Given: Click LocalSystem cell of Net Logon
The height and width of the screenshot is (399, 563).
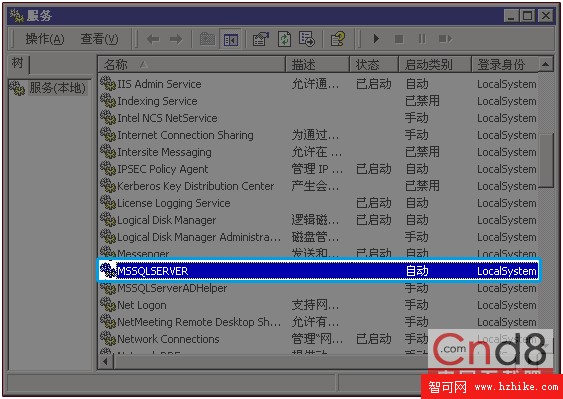Looking at the screenshot, I should (x=507, y=305).
